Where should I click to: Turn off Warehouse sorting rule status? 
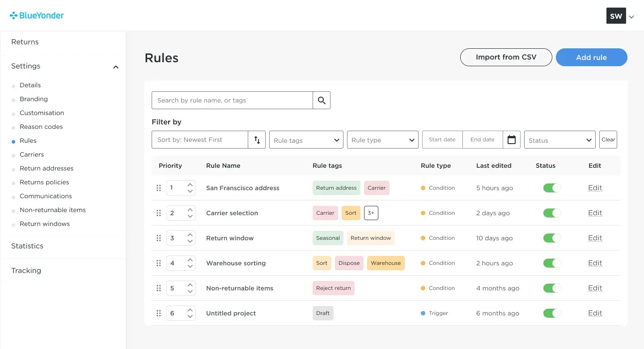click(552, 263)
